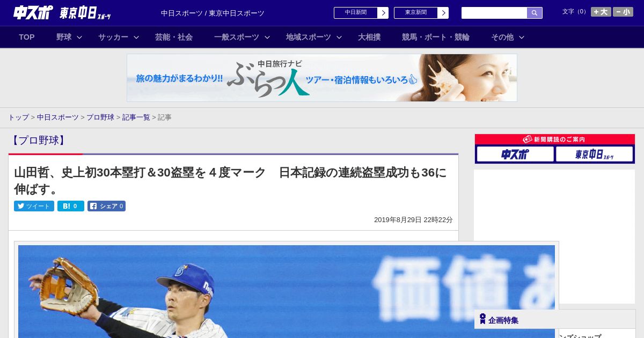Screen dimensions: 644x338
Task: Click the プロ野球 breadcrumb link
Action: coord(100,117)
